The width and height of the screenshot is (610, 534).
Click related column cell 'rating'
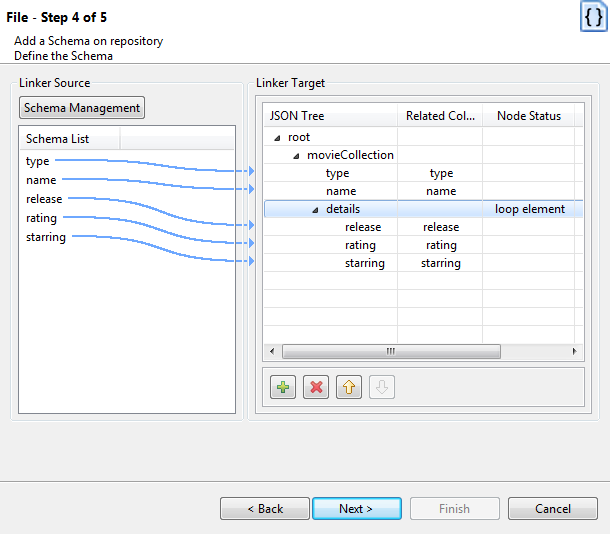(x=441, y=245)
